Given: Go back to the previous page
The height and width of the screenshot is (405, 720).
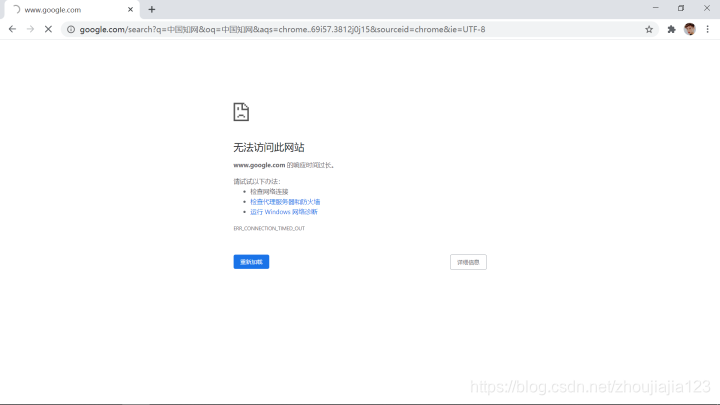Looking at the screenshot, I should click(12, 29).
